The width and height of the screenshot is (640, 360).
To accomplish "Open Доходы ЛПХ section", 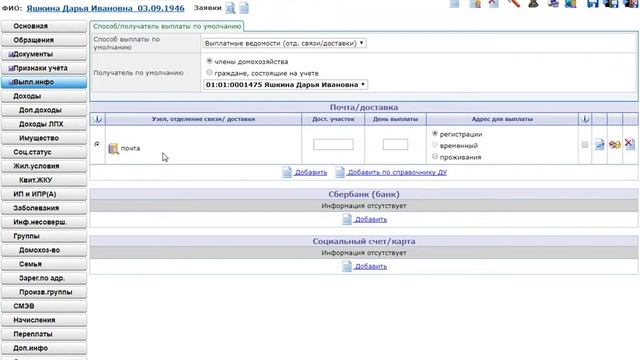I will pyautogui.click(x=44, y=124).
